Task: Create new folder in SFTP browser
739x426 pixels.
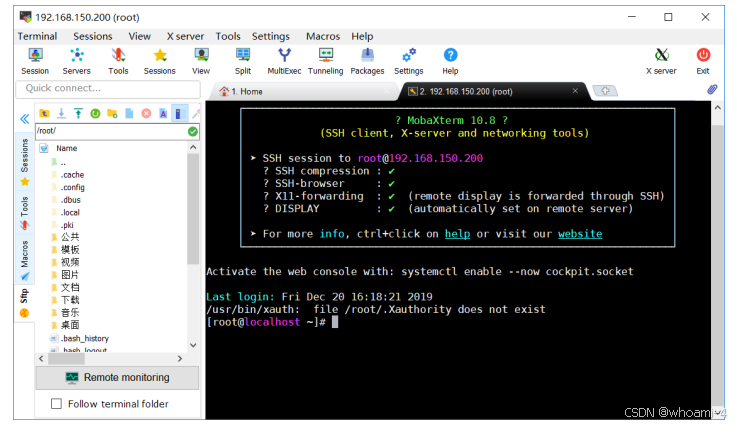Action: pos(112,114)
